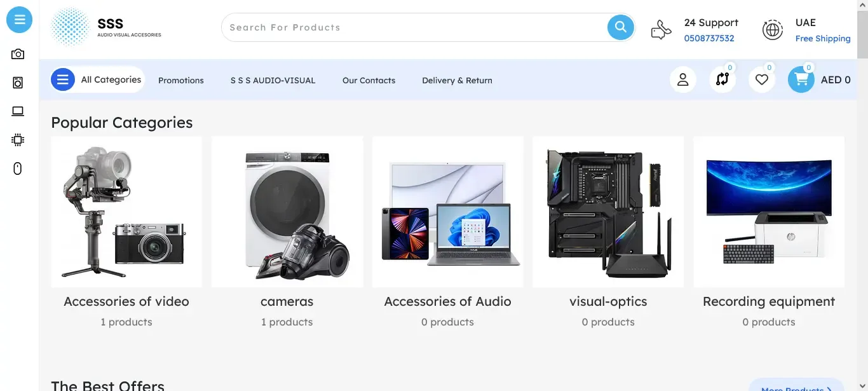Go to S S S AUDIO-VISUAL page
This screenshot has width=868, height=391.
tap(273, 81)
